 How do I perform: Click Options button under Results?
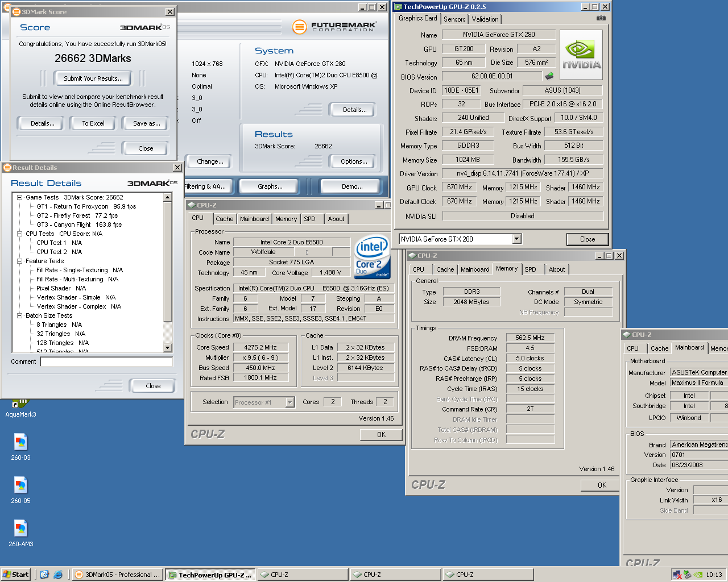354,161
